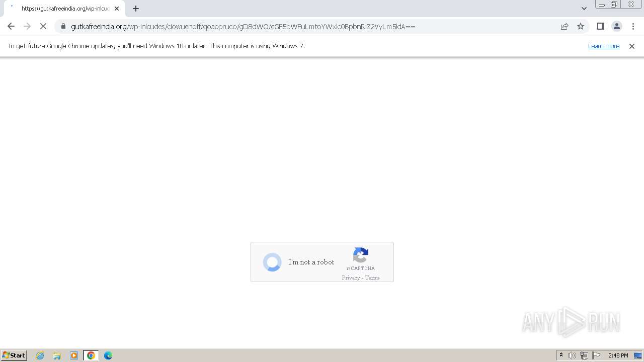Viewport: 644px width, 362px height.
Task: Open the Action Center flag icon
Action: pos(596,355)
